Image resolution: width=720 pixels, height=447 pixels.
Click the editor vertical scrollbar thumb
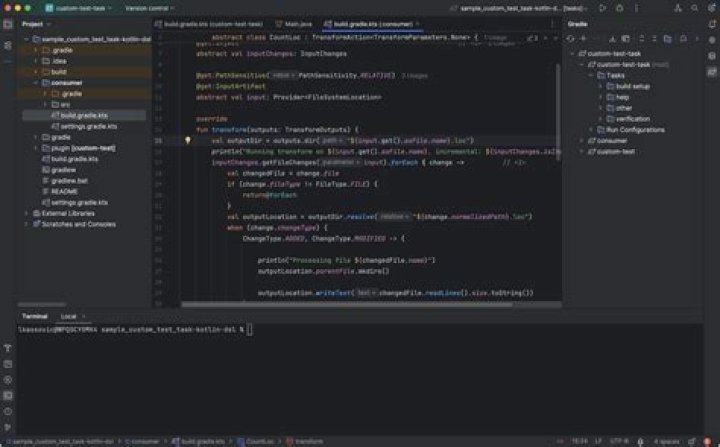[x=558, y=112]
